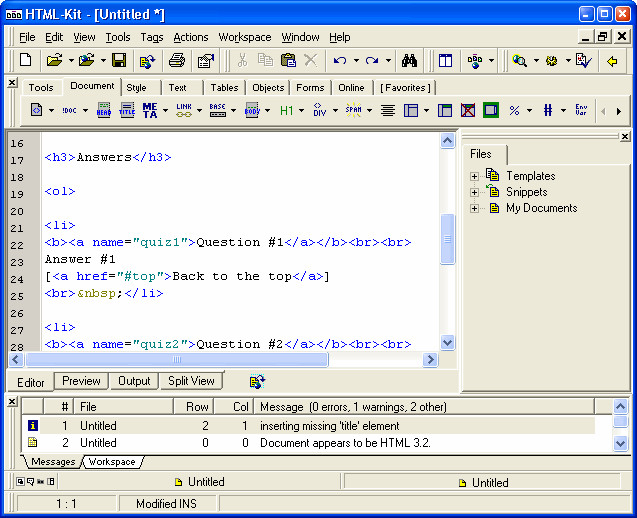Close the Files side panel
637x518 pixels.
625,137
